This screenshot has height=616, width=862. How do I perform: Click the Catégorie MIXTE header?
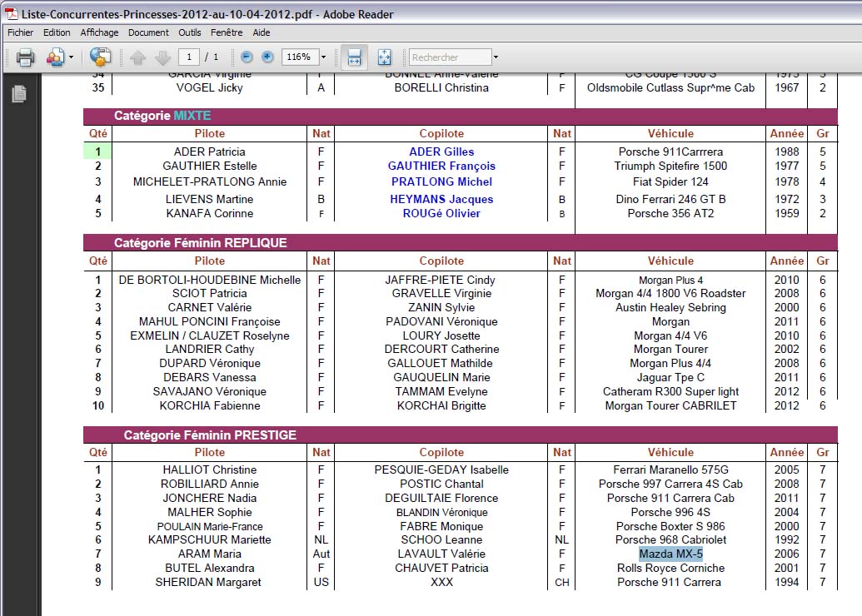[x=162, y=116]
